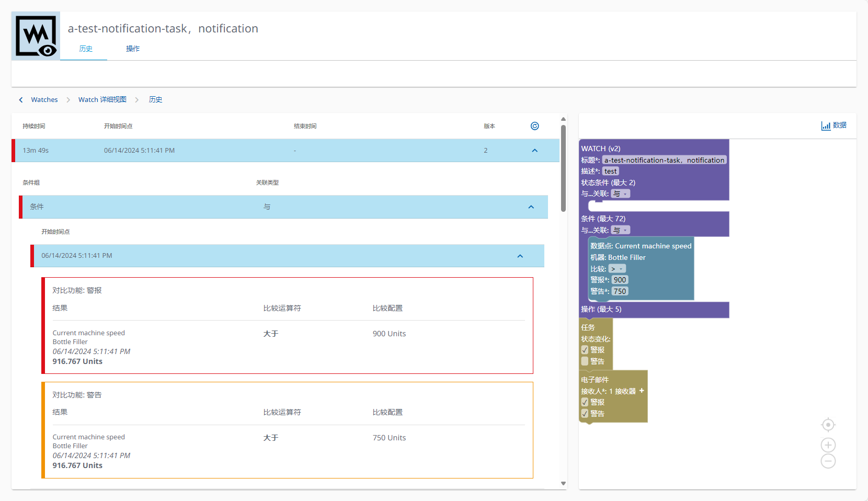The width and height of the screenshot is (868, 501).
Task: Go to Watches breadcrumb link
Action: point(44,100)
